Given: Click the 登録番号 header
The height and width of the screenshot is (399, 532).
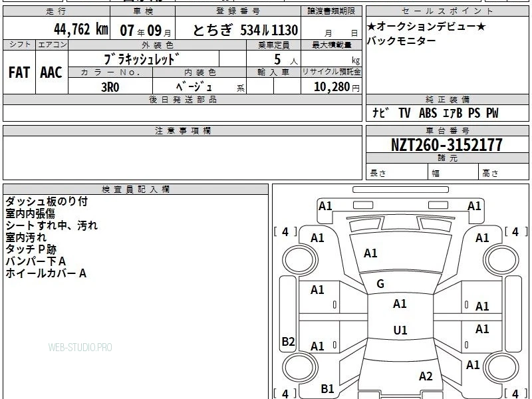Looking at the screenshot, I should pyautogui.click(x=238, y=11).
